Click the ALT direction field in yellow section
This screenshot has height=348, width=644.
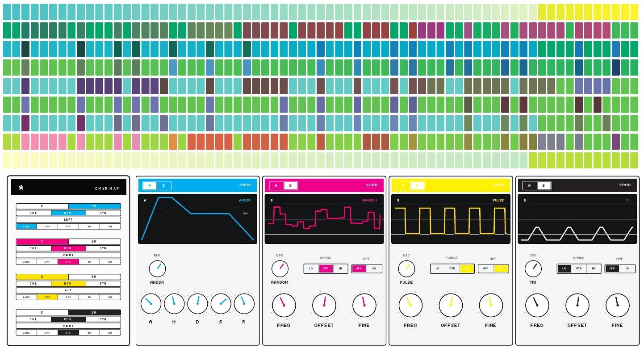(68, 290)
